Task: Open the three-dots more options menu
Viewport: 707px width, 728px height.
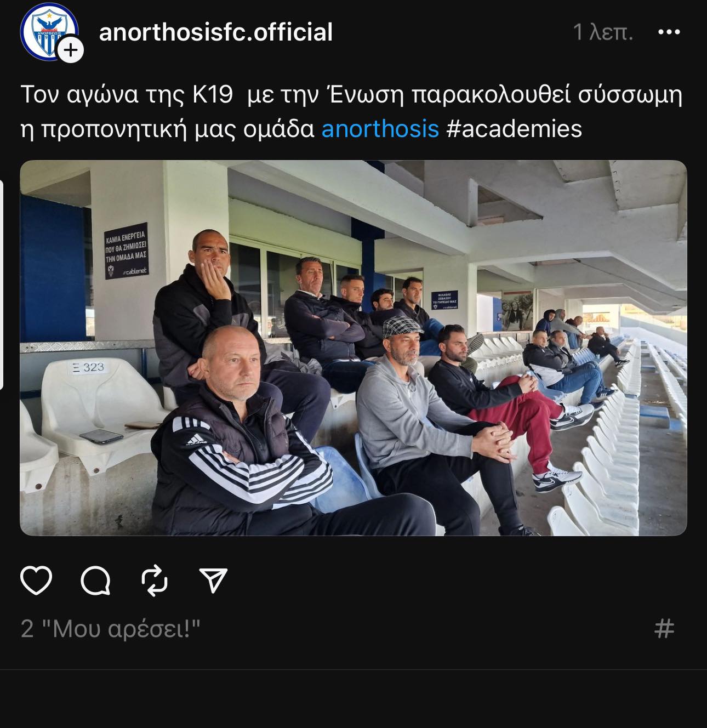Action: (669, 32)
